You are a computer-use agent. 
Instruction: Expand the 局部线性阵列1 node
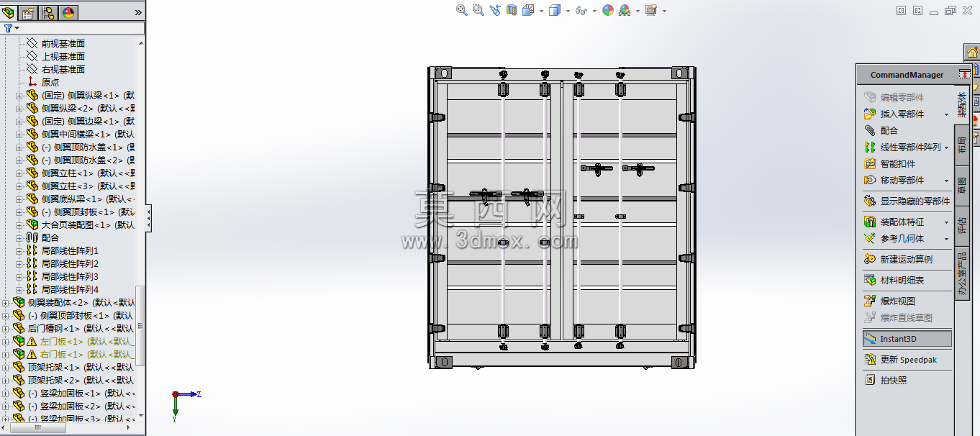pos(19,251)
